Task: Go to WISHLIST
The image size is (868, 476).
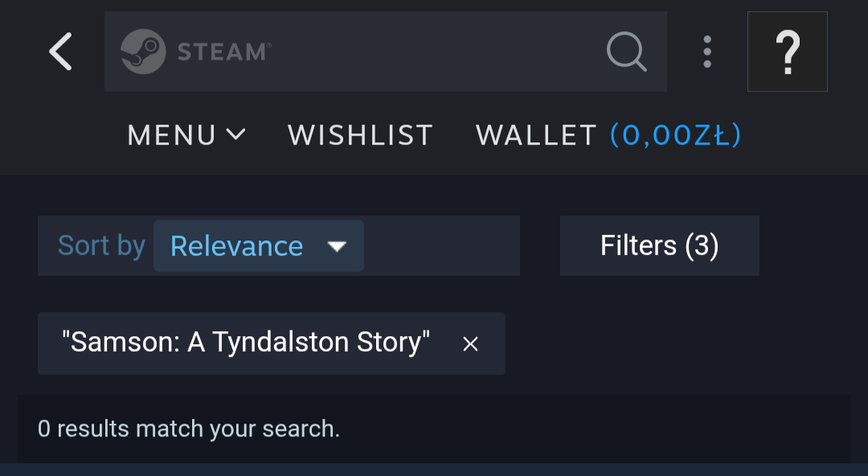Action: 360,135
